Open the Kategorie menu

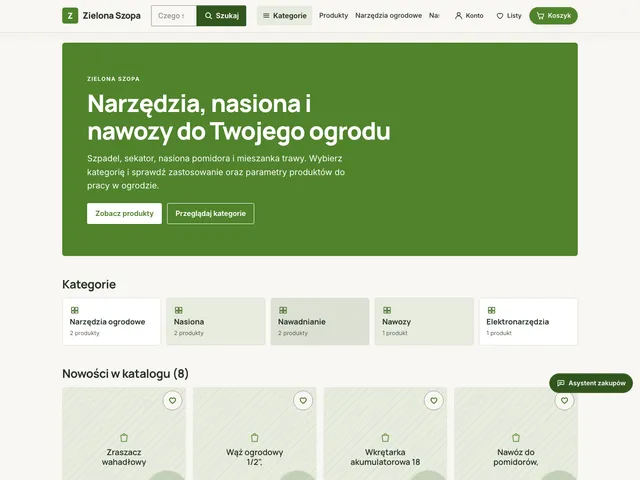coord(284,16)
